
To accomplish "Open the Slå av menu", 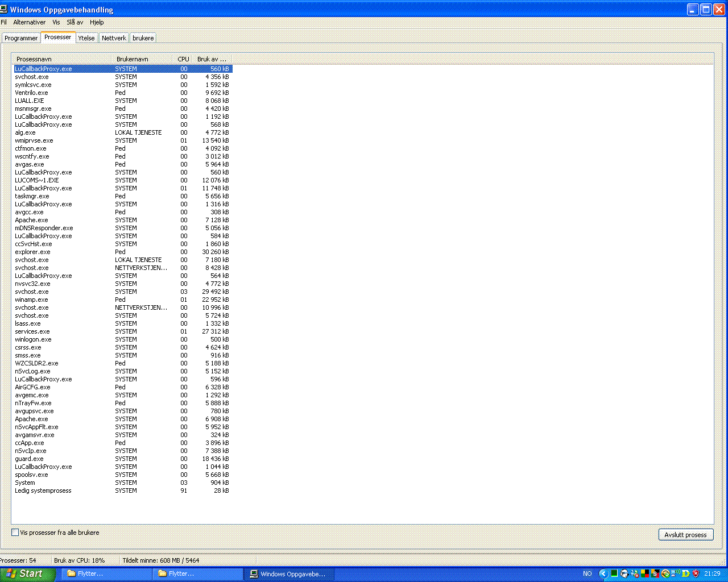I will pyautogui.click(x=75, y=22).
